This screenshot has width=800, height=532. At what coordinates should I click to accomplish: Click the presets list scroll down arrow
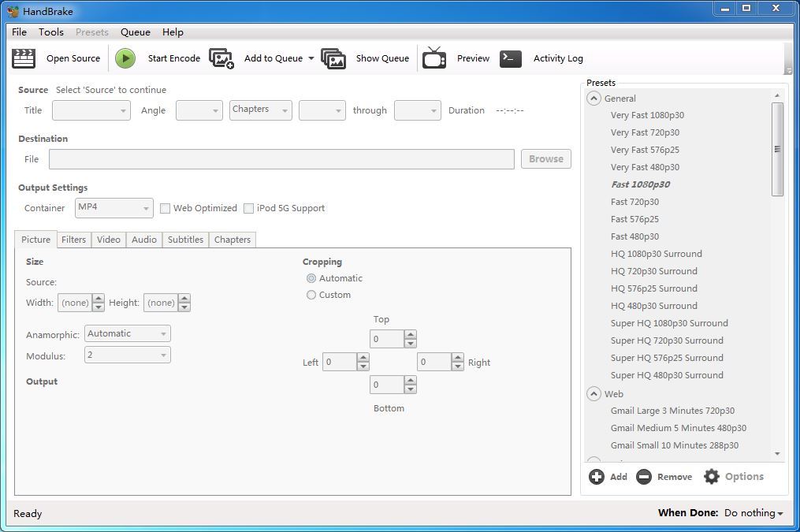777,453
